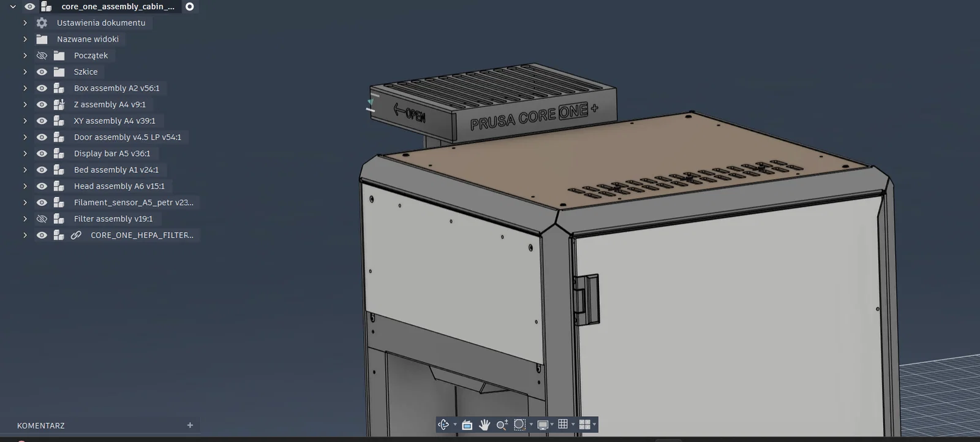Hide the Box assembly A2 component

tap(42, 88)
